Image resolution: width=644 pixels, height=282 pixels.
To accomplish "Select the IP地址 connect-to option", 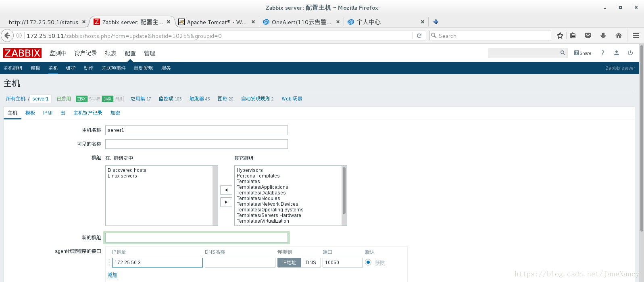I will pyautogui.click(x=289, y=263).
